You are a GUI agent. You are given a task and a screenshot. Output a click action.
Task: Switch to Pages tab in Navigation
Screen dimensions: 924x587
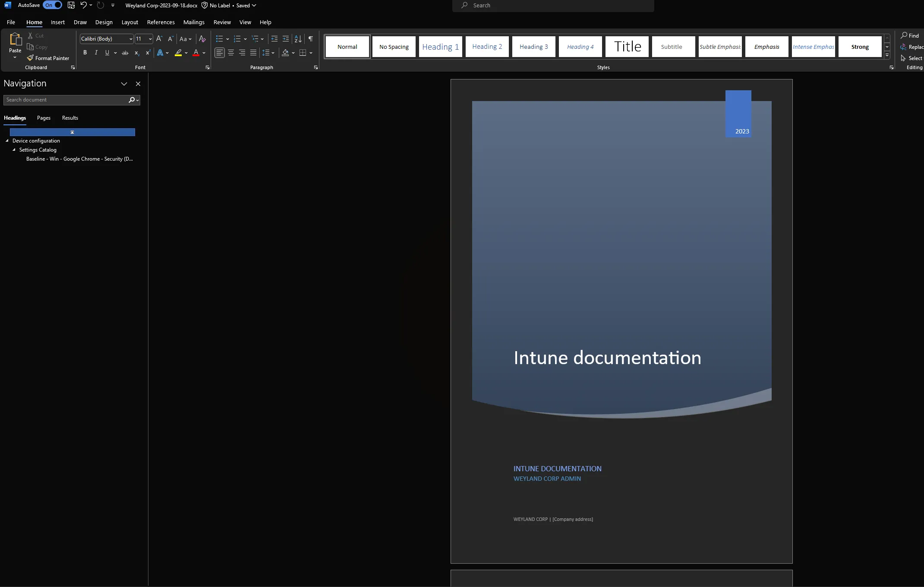(x=44, y=118)
